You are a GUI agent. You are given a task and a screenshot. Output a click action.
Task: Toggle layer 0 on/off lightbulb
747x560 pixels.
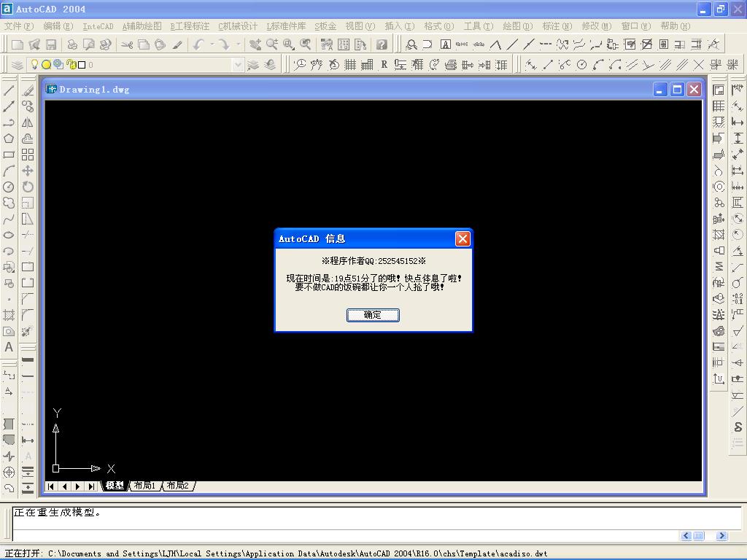click(x=34, y=64)
